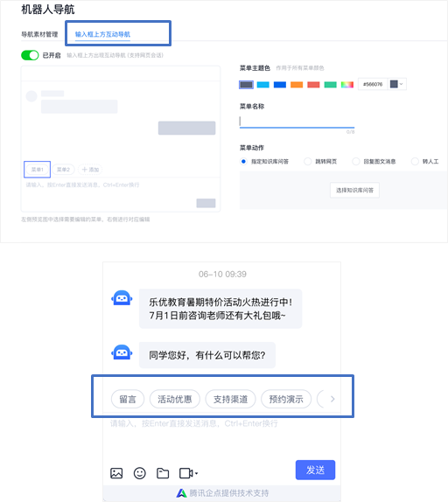Screen dimensions: 448x502
Task: Select the 跳转网页 radio option
Action: point(308,161)
